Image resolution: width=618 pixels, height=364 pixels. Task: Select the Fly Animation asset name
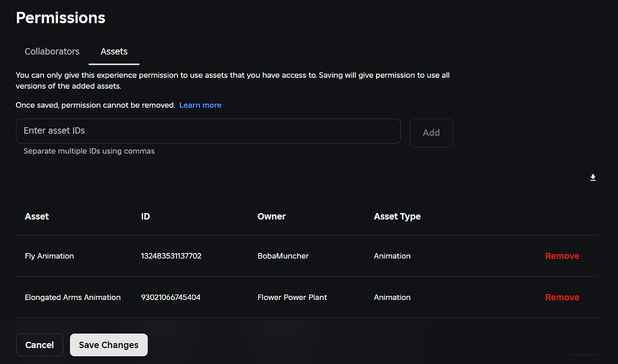point(49,255)
